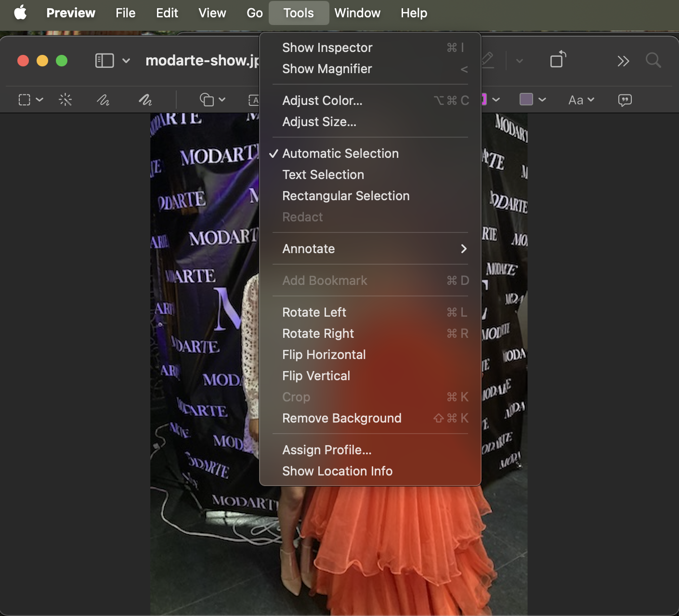Viewport: 679px width, 616px height.
Task: Switch to Rectangular Selection mode
Action: tap(345, 196)
